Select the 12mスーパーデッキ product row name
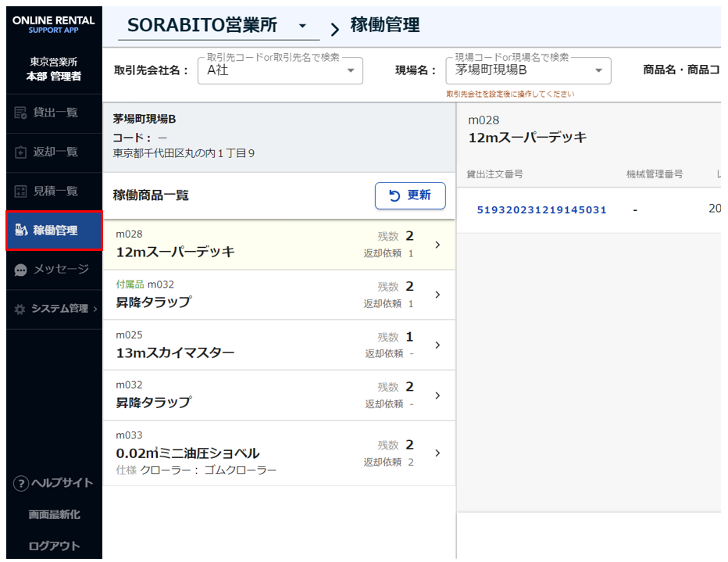Viewport: 728px width, 562px height. point(176,252)
